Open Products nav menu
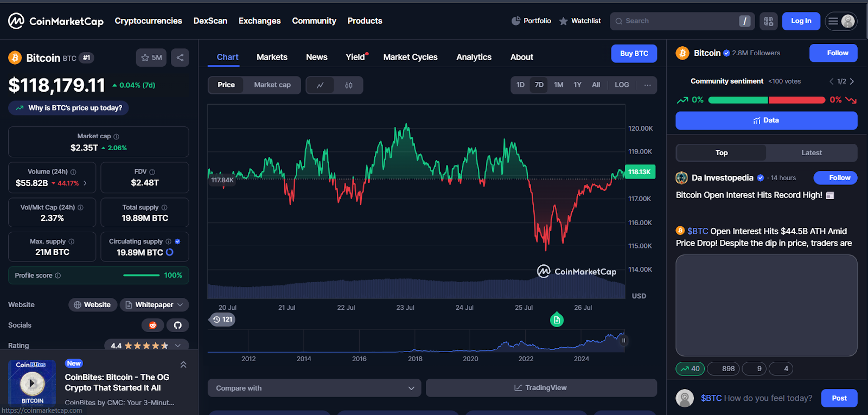Screen dimensions: 868x415 pyautogui.click(x=365, y=21)
